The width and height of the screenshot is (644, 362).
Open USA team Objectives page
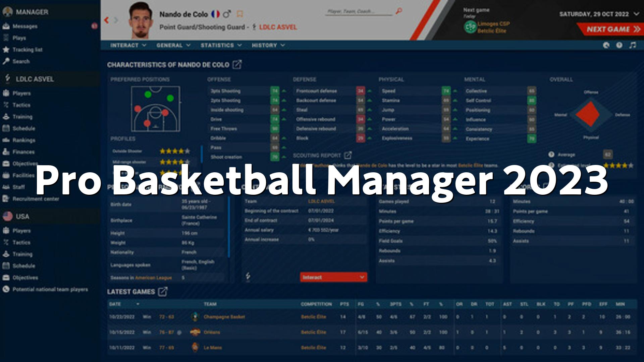25,278
